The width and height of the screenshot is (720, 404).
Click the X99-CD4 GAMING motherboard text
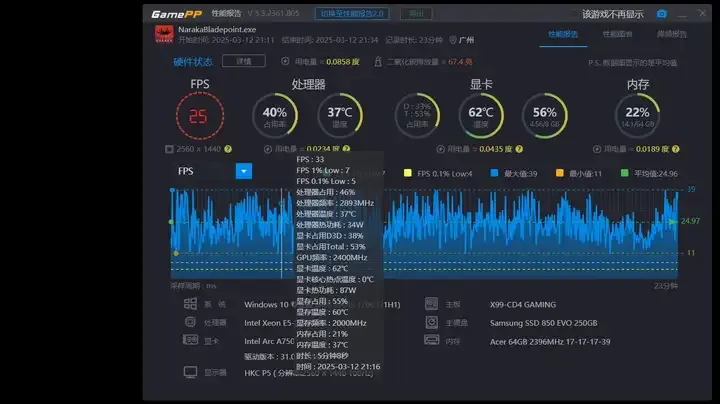(x=523, y=304)
